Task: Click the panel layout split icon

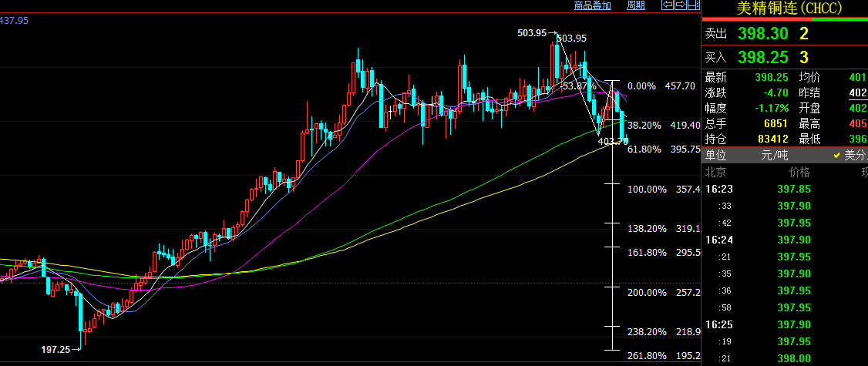Action: 694,5
